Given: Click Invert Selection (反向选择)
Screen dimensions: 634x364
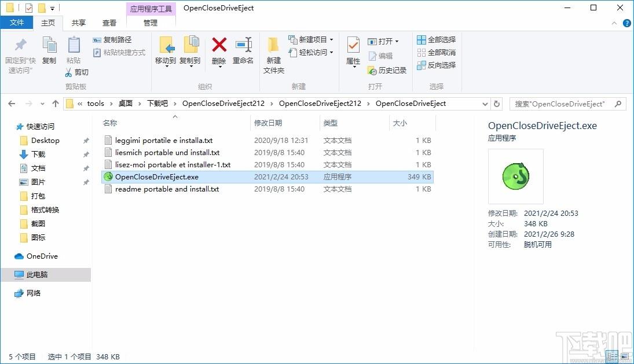Looking at the screenshot, I should (x=437, y=65).
